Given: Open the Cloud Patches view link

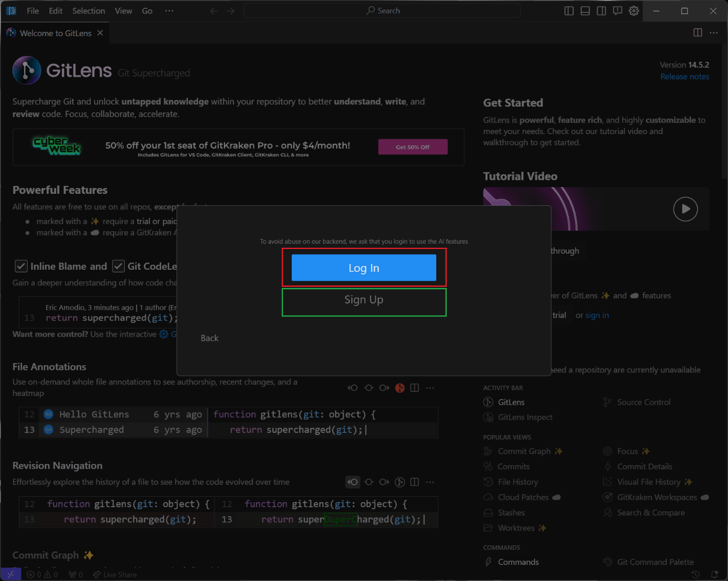Looking at the screenshot, I should point(522,497).
